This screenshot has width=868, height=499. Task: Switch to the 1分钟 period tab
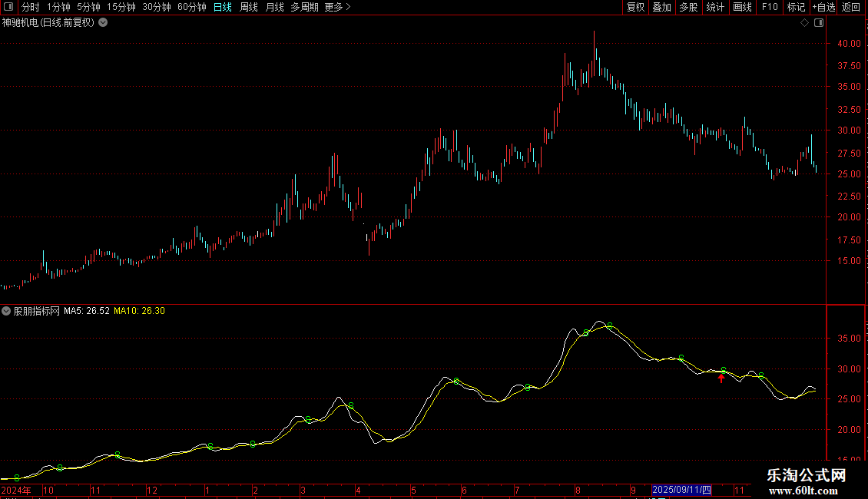[58, 7]
